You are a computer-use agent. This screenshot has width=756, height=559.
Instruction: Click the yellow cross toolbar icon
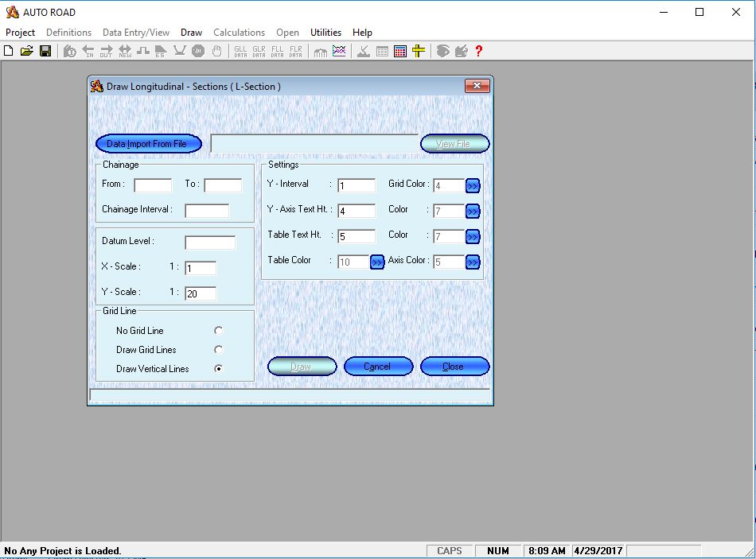[x=419, y=51]
